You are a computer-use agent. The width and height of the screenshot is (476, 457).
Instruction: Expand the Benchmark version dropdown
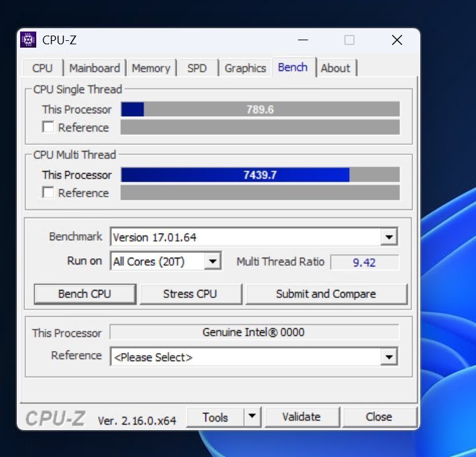coord(389,238)
